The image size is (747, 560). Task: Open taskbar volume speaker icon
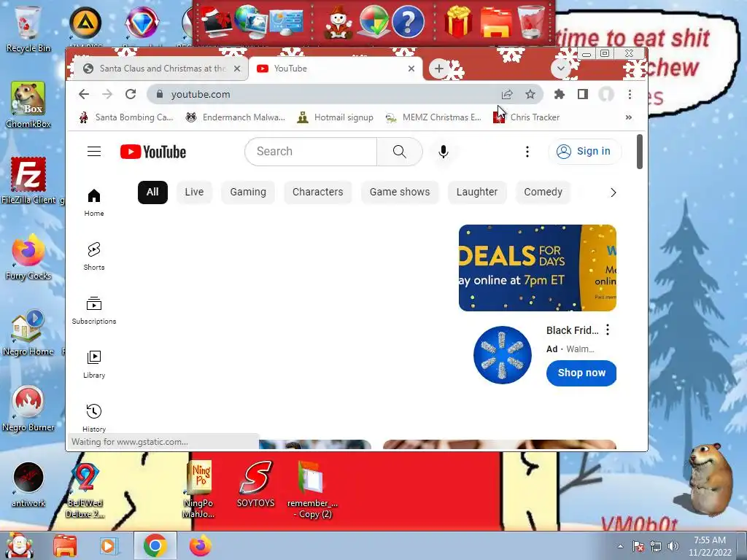(x=673, y=546)
